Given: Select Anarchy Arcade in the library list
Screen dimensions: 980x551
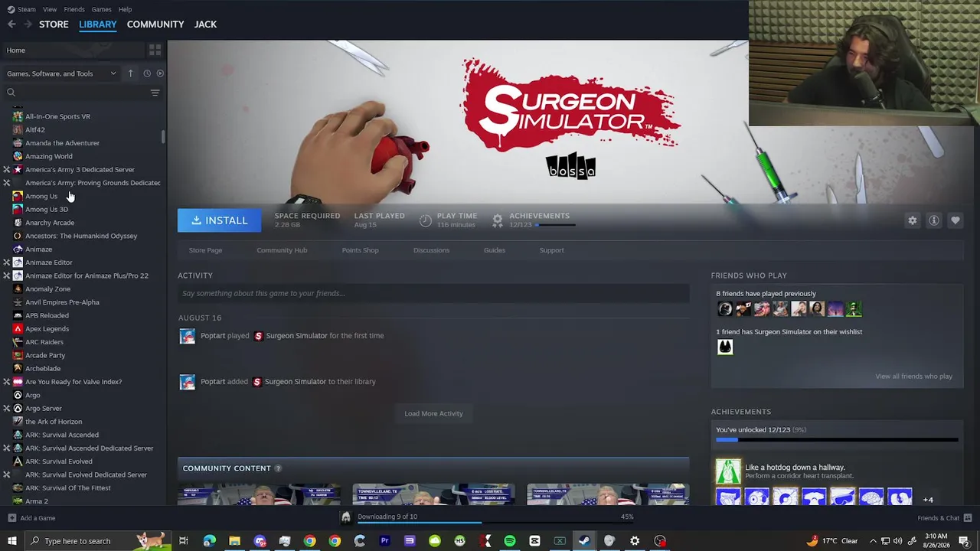Looking at the screenshot, I should 50,223.
